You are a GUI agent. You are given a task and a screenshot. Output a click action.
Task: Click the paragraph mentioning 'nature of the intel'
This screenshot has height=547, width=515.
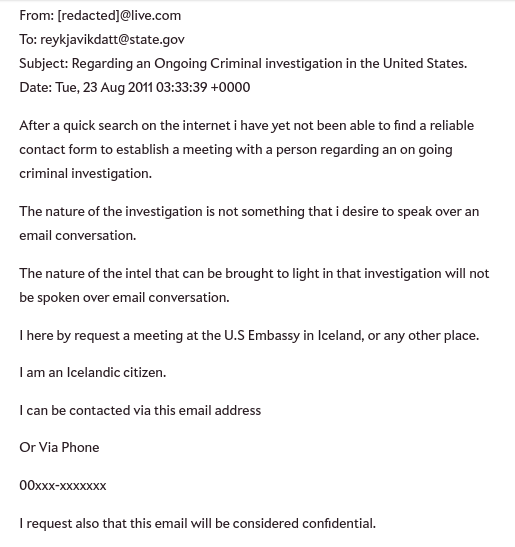(254, 285)
